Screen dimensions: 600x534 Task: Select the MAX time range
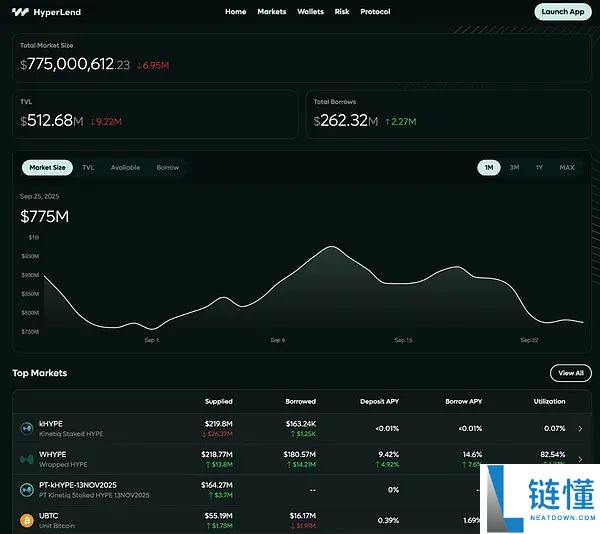pyautogui.click(x=567, y=168)
